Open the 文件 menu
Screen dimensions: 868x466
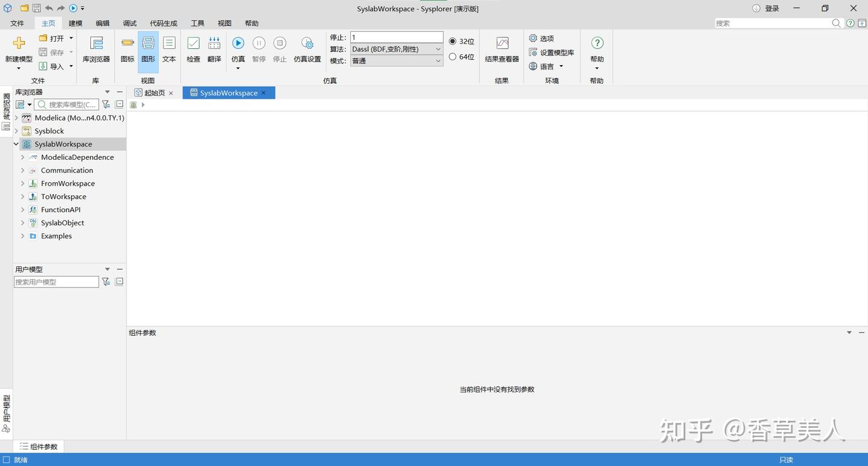click(17, 23)
